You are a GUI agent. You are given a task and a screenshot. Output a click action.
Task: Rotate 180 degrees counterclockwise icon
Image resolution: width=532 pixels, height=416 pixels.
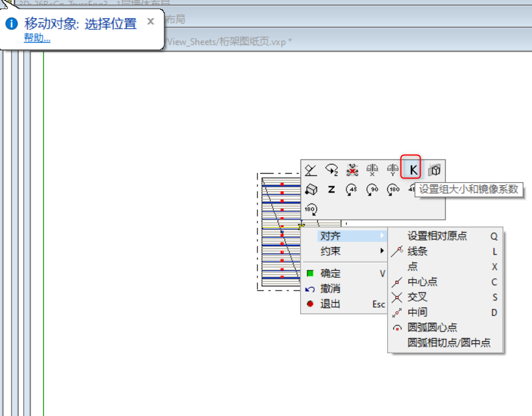click(x=393, y=189)
